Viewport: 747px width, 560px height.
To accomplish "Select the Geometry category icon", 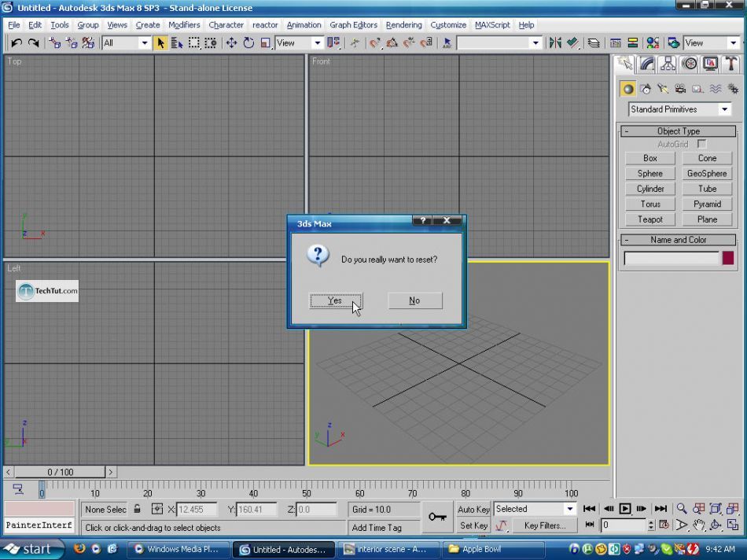I will [x=628, y=89].
